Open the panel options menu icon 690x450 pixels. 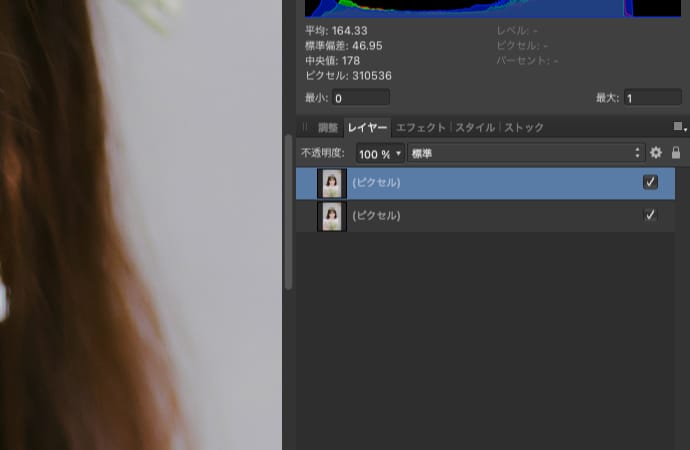click(679, 127)
